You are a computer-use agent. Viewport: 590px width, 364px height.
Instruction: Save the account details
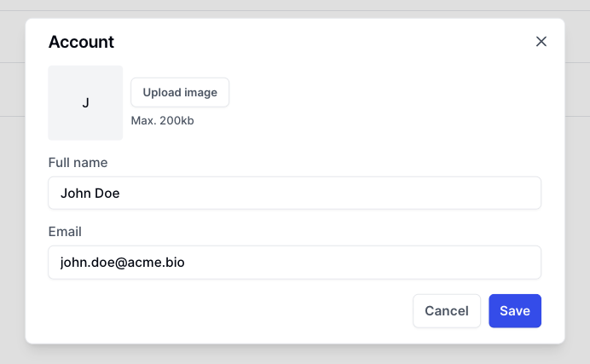[515, 311]
